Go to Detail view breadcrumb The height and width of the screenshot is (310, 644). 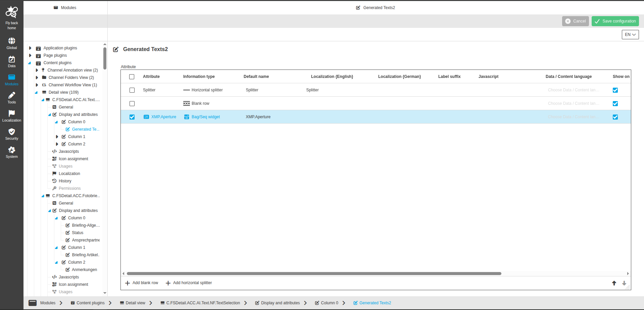[x=133, y=303]
